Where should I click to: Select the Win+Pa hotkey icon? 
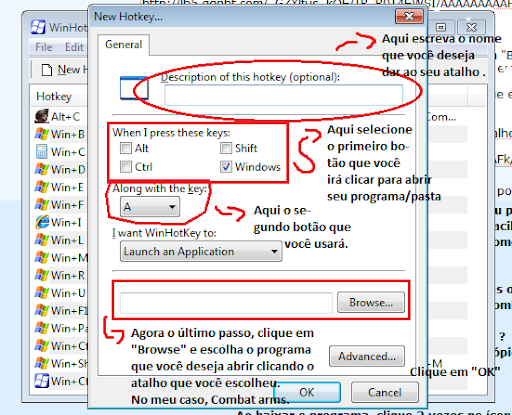tap(42, 328)
